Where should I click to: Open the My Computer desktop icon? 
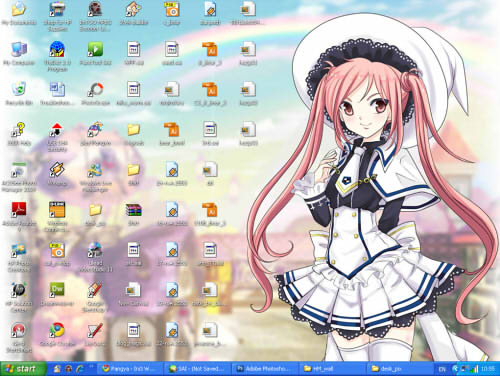19,49
